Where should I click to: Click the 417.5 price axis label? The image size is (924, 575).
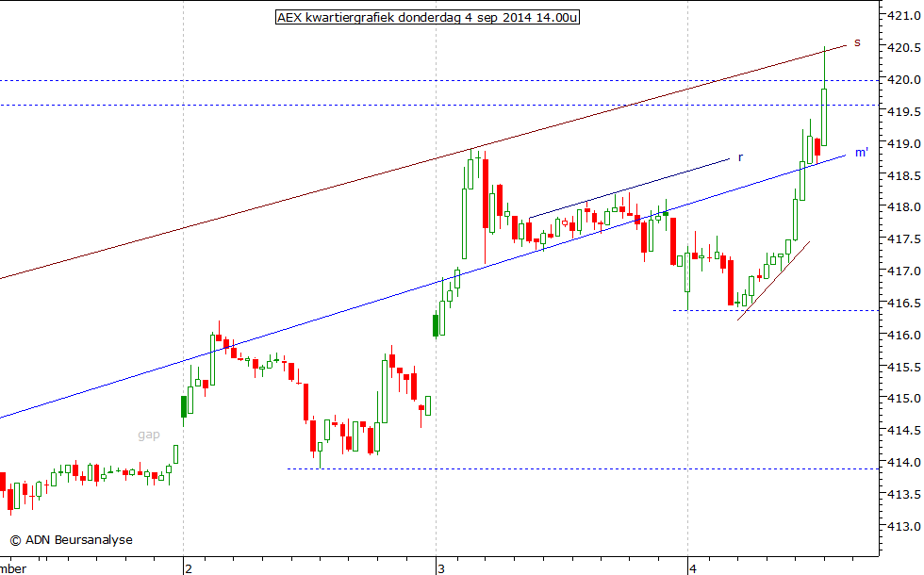(904, 239)
